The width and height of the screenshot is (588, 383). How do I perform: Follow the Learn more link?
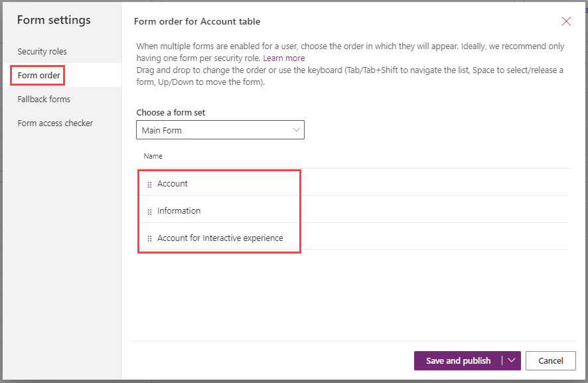(x=284, y=58)
